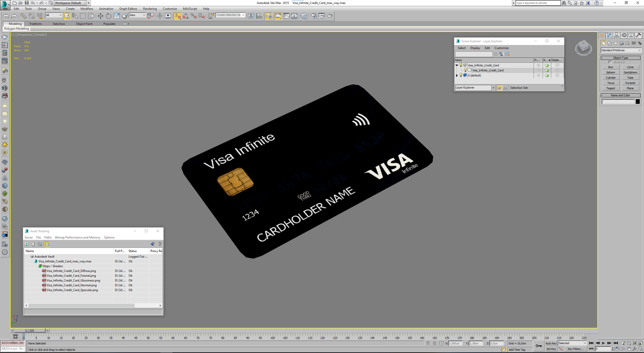Toggle Auto Key mode

551,343
